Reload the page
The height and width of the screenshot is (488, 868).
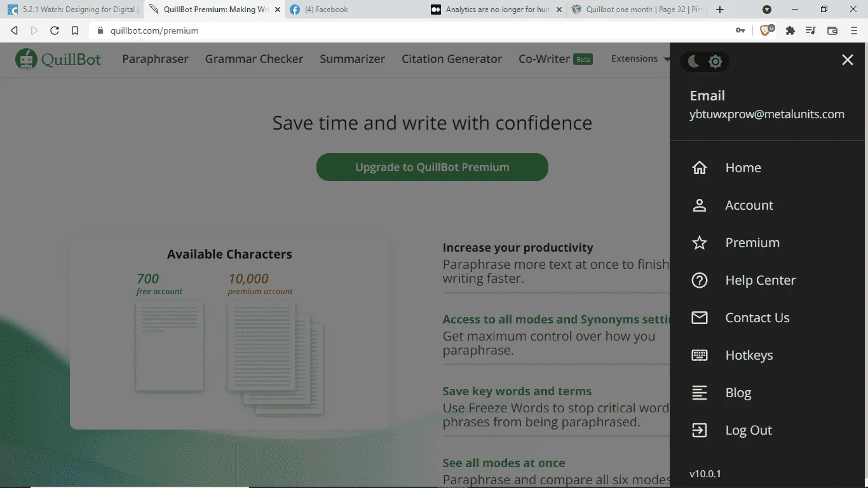[x=55, y=30]
